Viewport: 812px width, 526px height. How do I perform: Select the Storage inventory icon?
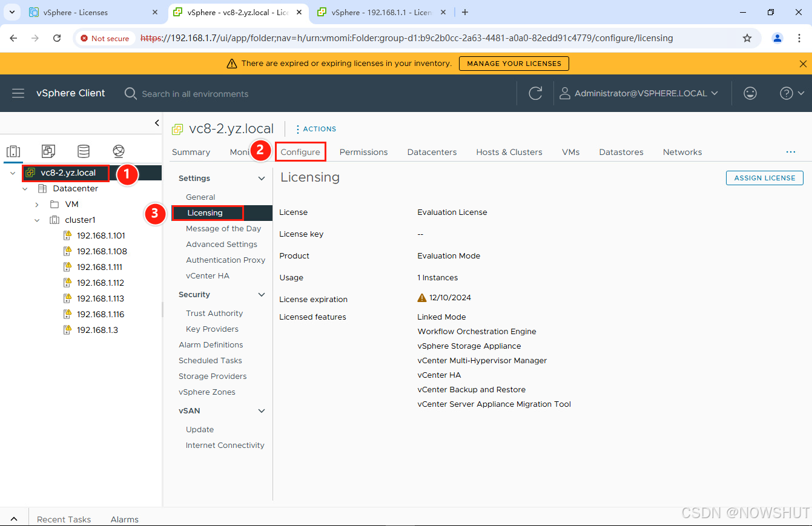coord(84,151)
